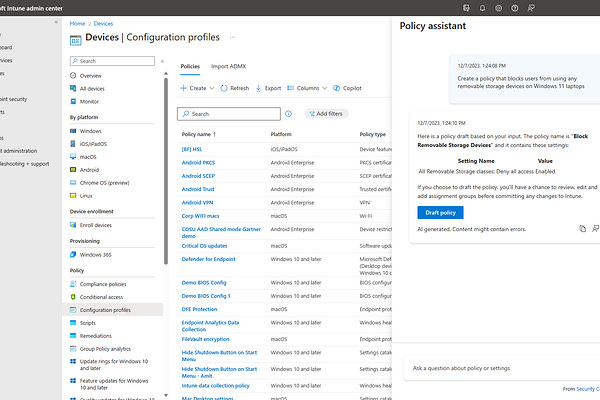Click the Compliance policies icon

click(73, 284)
